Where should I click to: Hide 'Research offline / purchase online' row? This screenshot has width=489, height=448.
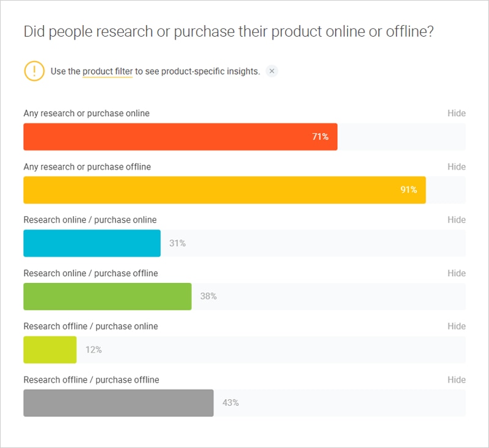pyautogui.click(x=456, y=326)
